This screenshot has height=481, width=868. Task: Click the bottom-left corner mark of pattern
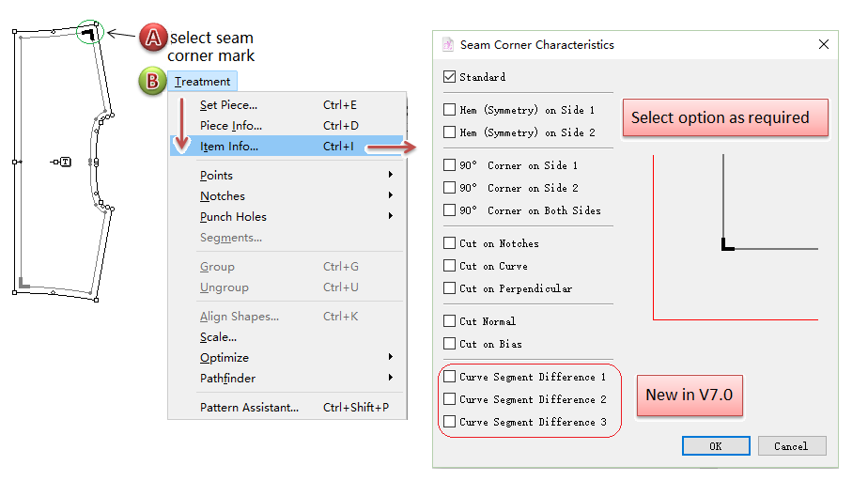point(24,284)
